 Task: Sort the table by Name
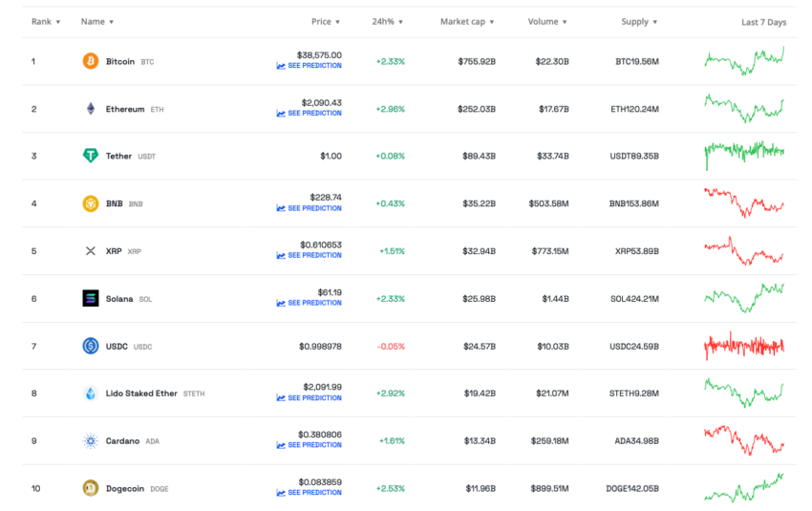pyautogui.click(x=96, y=22)
